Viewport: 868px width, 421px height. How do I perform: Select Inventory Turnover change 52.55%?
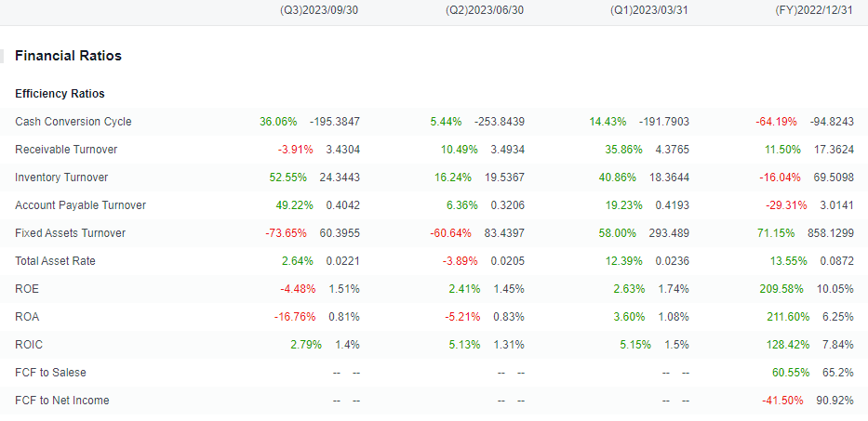pyautogui.click(x=287, y=178)
